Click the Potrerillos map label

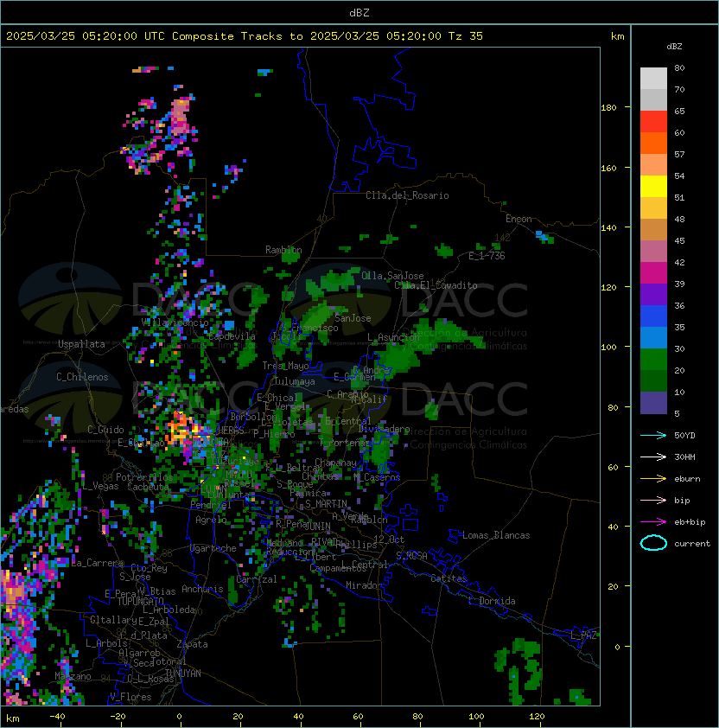coord(144,477)
